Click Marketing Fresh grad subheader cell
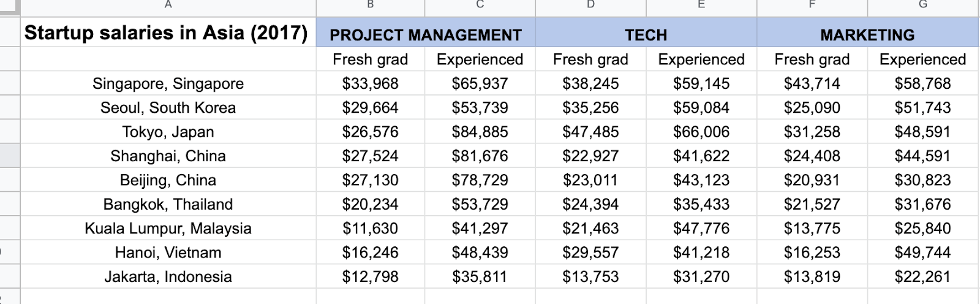 point(812,59)
